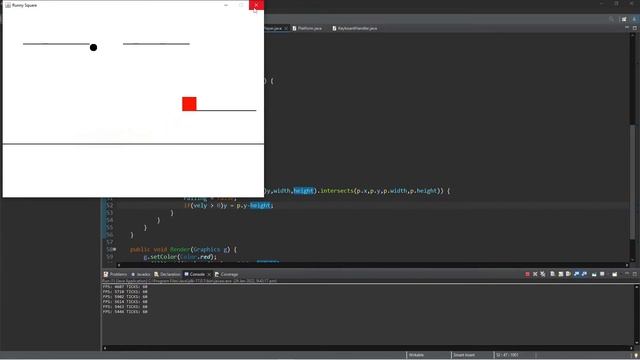Click the first FPS line in console output
The width and height of the screenshot is (640, 360).
point(125,287)
